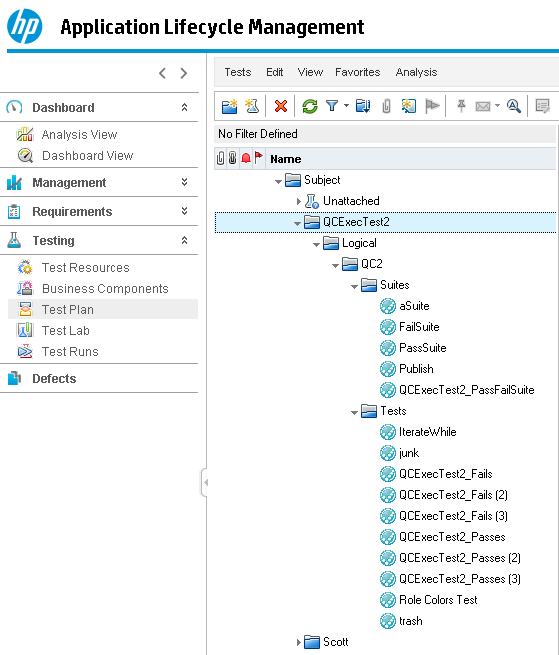Click the Test Details toolbar icon
The height and width of the screenshot is (655, 559).
[x=543, y=106]
